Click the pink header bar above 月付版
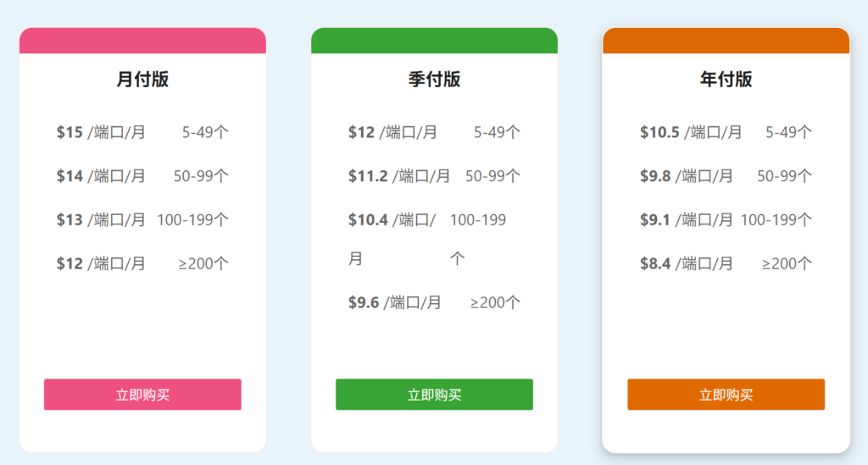The image size is (868, 465). [142, 41]
